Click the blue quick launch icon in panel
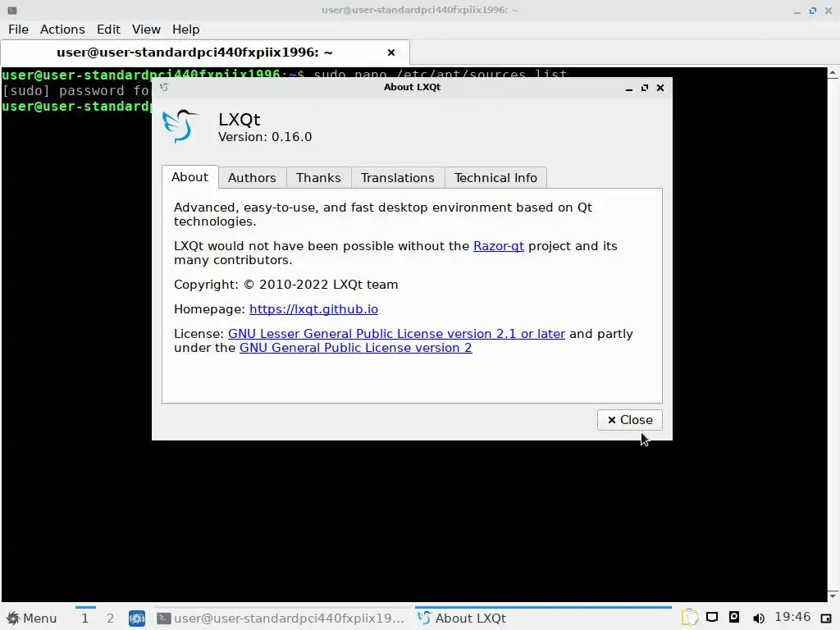840x630 pixels. pos(137,619)
